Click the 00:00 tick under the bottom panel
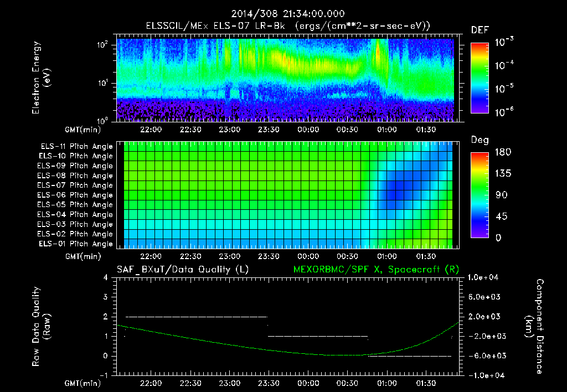The width and height of the screenshot is (567, 392). pyautogui.click(x=308, y=383)
